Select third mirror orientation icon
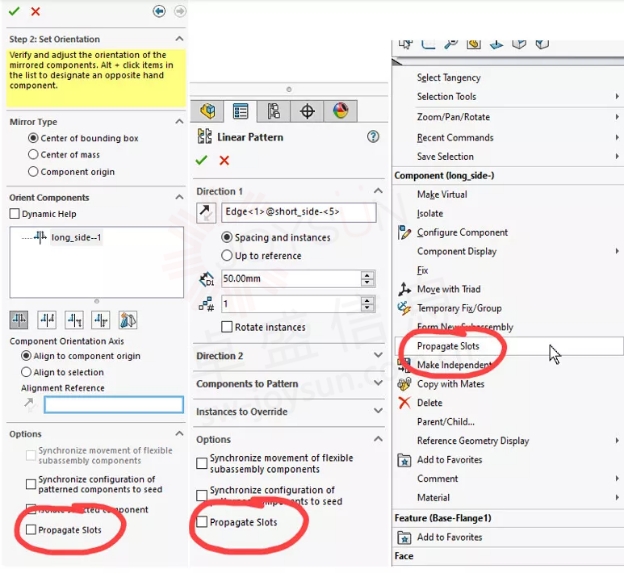Viewport: 624px width, 574px height. pos(74,320)
